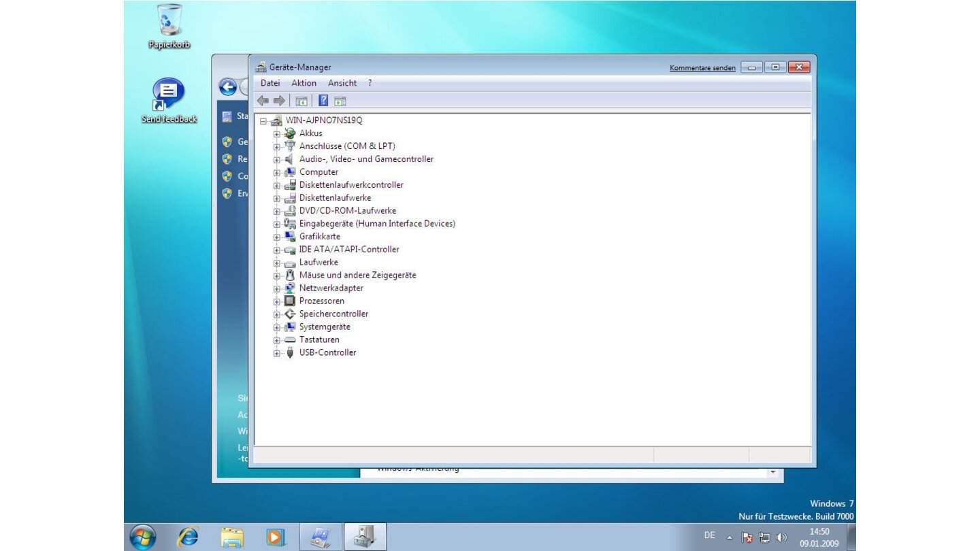Expand the DVD/CD-ROM-Laufwerke node

277,212
